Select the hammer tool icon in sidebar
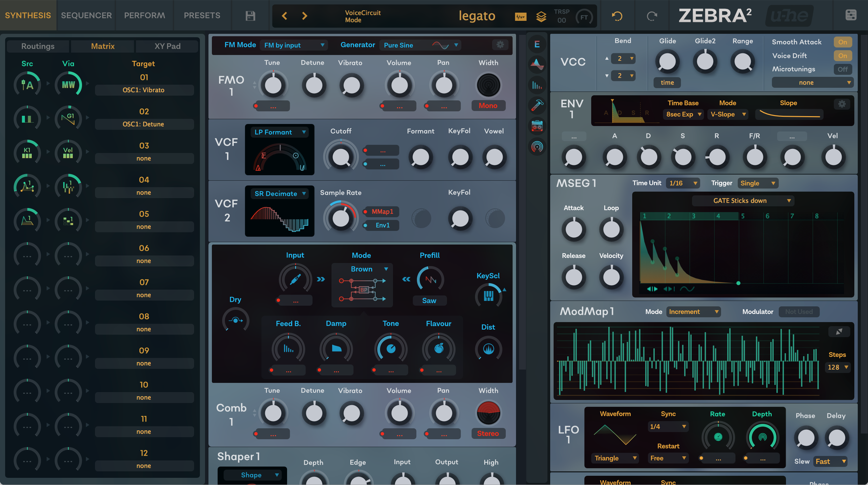Screen dimensions: 868x485 537,106
